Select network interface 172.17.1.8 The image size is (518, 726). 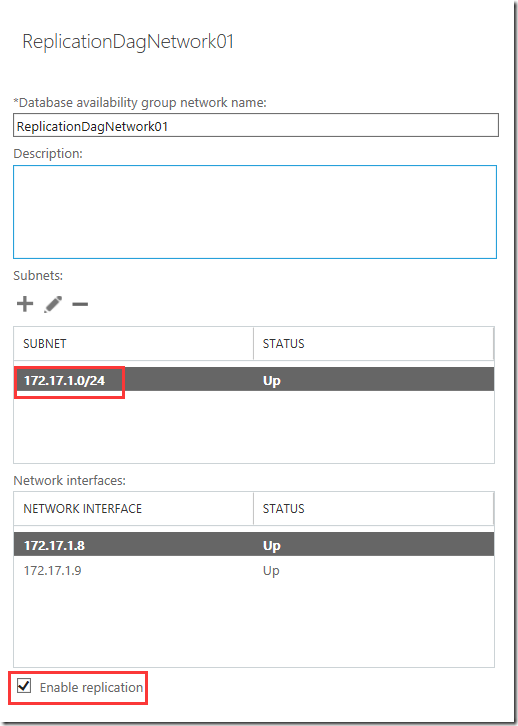(254, 544)
